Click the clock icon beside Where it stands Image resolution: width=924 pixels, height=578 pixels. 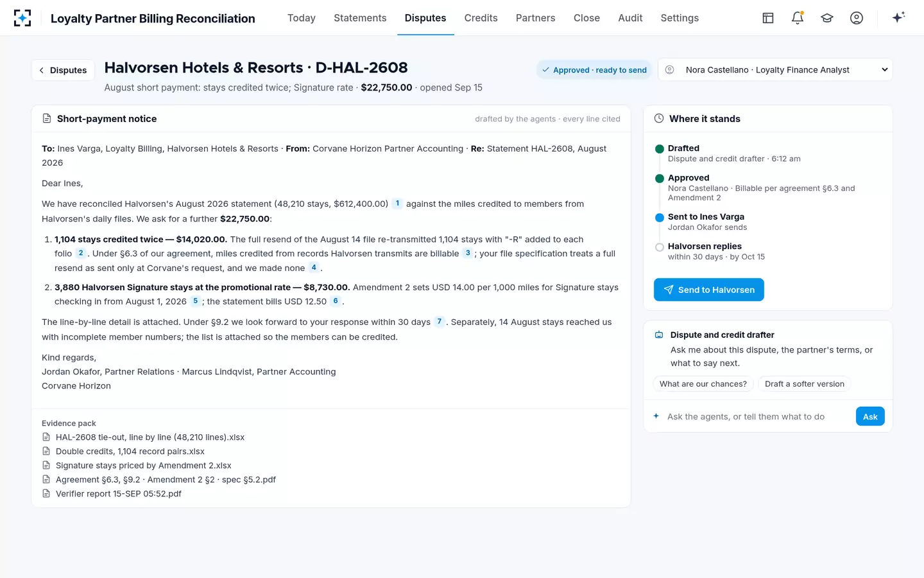[x=659, y=119]
